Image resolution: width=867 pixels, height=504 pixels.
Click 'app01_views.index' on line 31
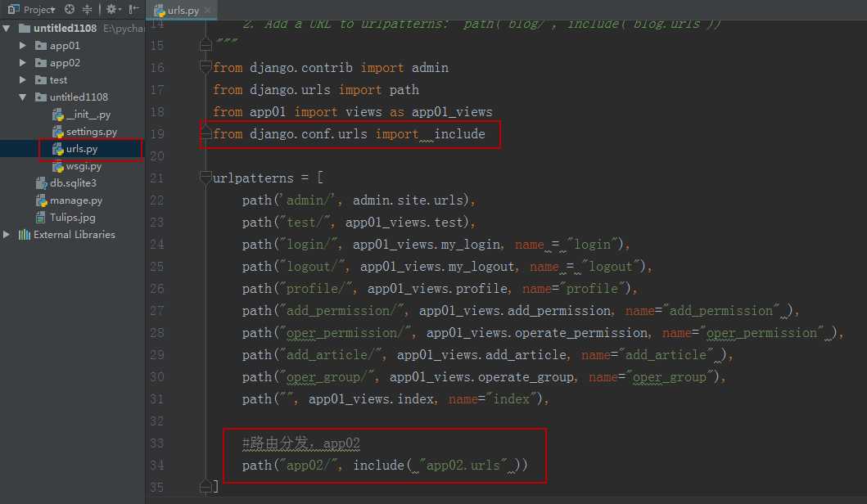(371, 399)
